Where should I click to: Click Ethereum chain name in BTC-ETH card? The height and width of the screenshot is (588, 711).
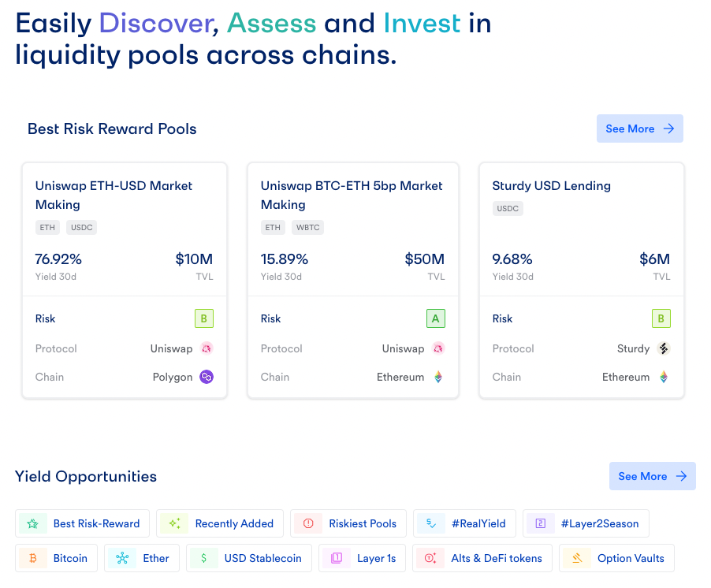pyautogui.click(x=400, y=377)
